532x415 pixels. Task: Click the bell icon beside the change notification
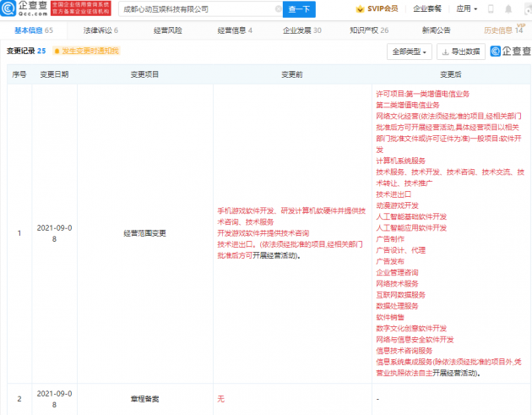pos(57,51)
